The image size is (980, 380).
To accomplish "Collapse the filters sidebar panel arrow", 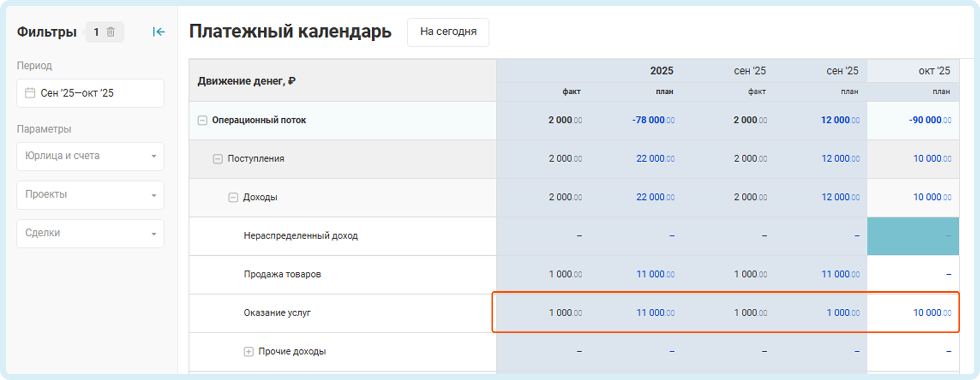I will pos(159,32).
